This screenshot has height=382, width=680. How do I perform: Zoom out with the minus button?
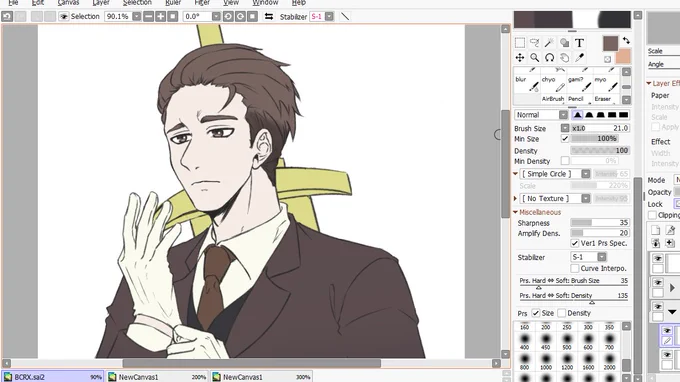148,16
